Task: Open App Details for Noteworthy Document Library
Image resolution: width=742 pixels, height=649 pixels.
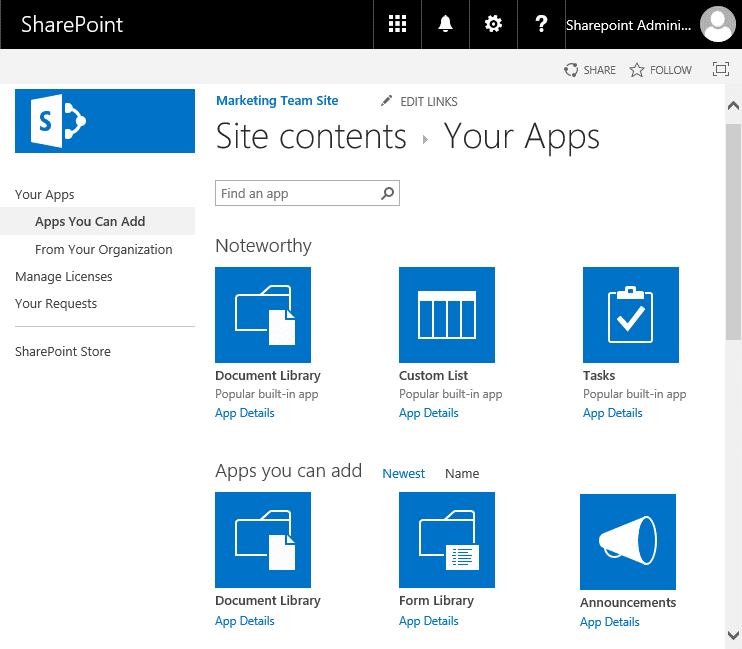Action: point(245,413)
